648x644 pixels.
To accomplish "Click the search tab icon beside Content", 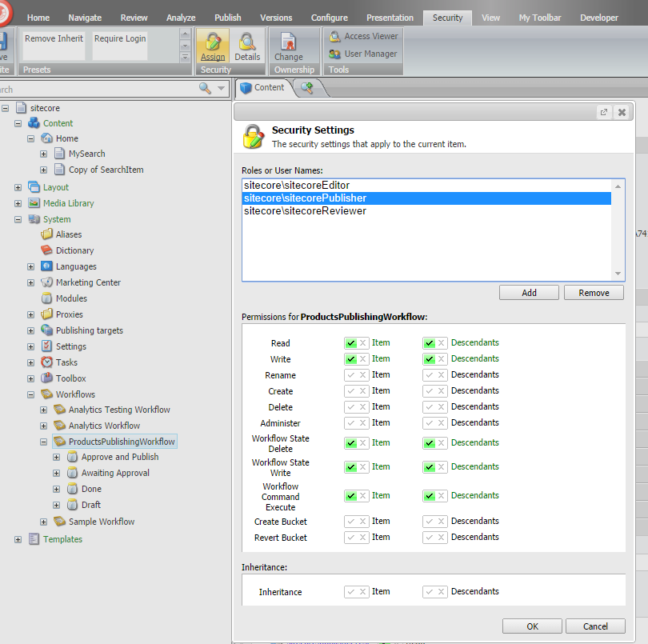I will tap(306, 88).
